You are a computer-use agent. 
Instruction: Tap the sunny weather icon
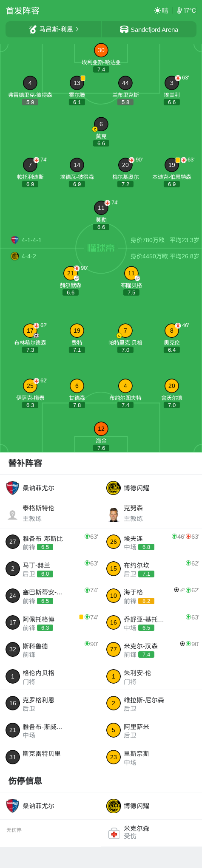tap(157, 11)
